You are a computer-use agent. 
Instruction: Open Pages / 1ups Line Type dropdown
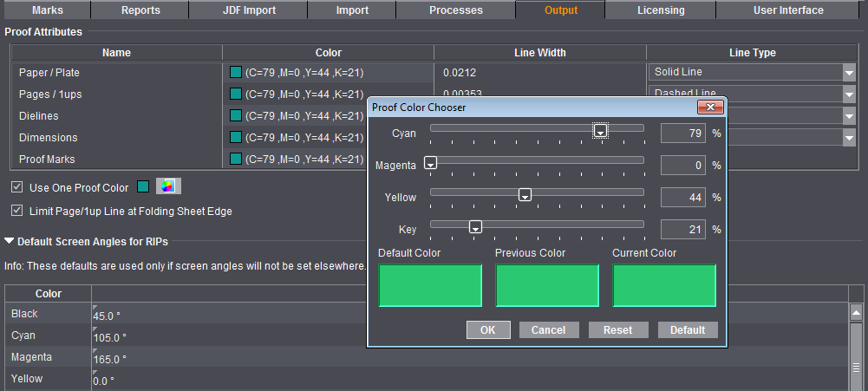[x=848, y=94]
